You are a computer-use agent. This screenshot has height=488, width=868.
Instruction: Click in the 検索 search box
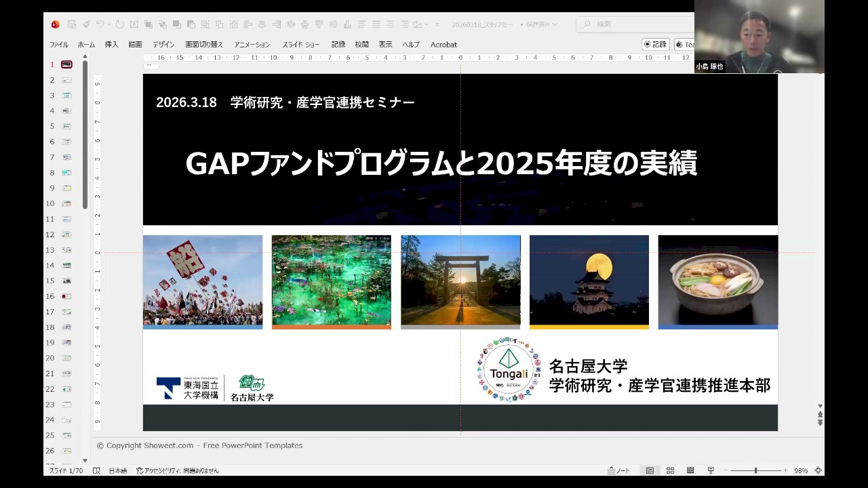[637, 24]
